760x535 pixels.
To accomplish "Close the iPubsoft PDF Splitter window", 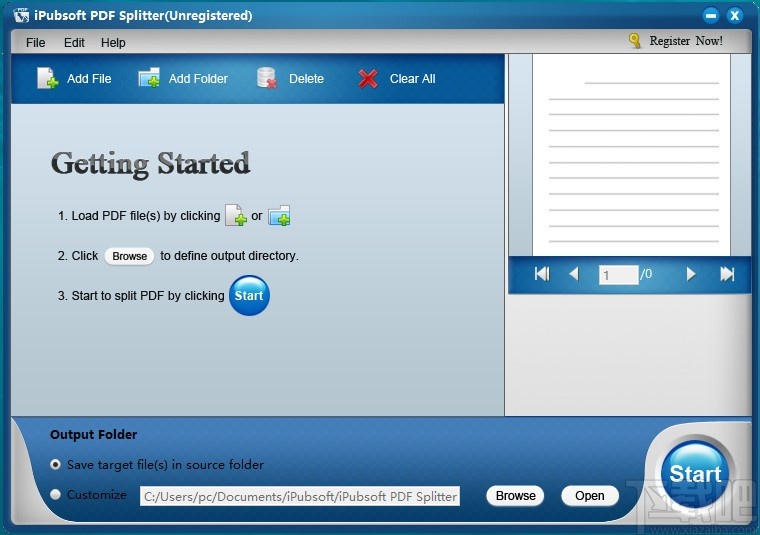I will (735, 16).
